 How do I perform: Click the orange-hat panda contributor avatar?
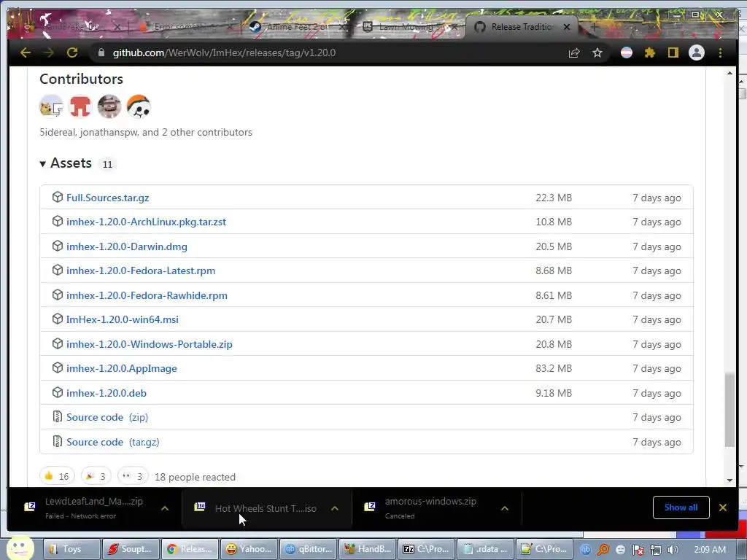(x=138, y=106)
